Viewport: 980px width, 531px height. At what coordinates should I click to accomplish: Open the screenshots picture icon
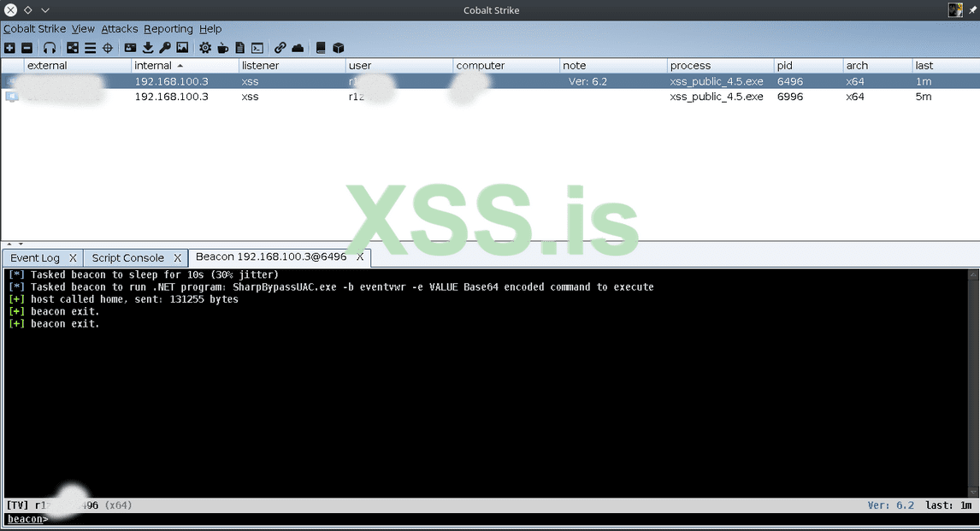coord(182,48)
